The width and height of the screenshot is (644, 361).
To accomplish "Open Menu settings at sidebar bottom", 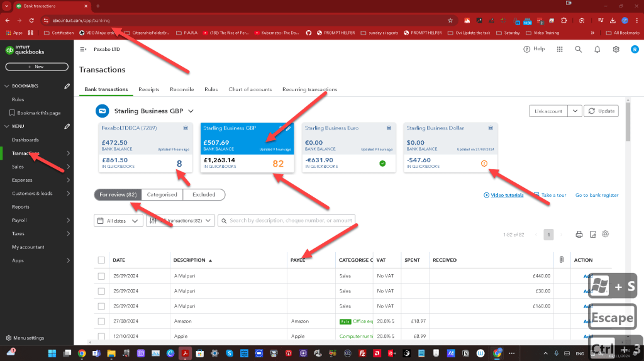I will (25, 338).
